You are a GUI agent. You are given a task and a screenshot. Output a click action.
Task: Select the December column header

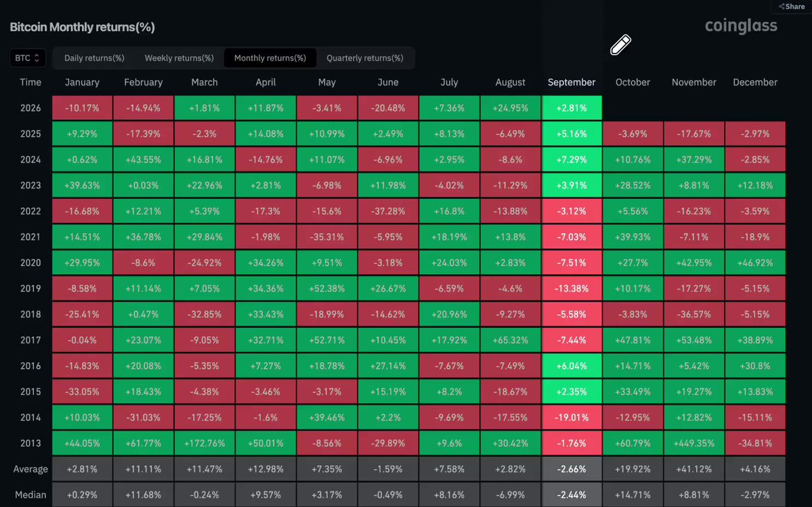755,83
